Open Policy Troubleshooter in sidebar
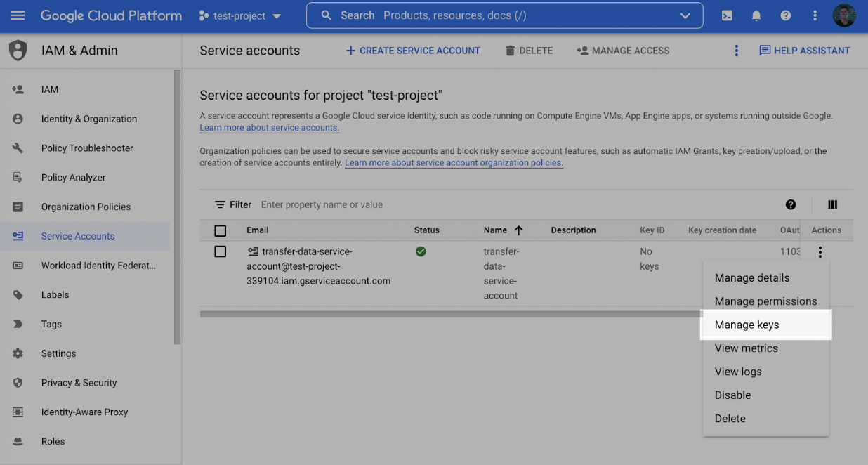The height and width of the screenshot is (465, 868). click(87, 148)
